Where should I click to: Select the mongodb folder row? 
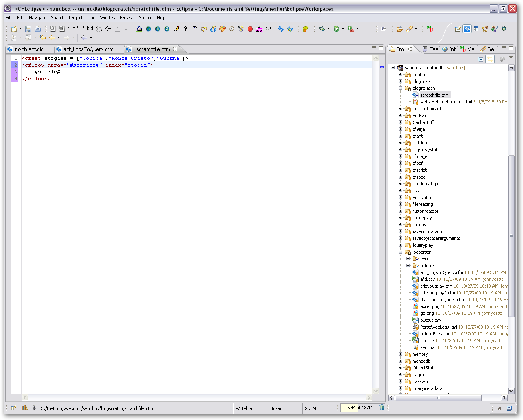pyautogui.click(x=421, y=361)
